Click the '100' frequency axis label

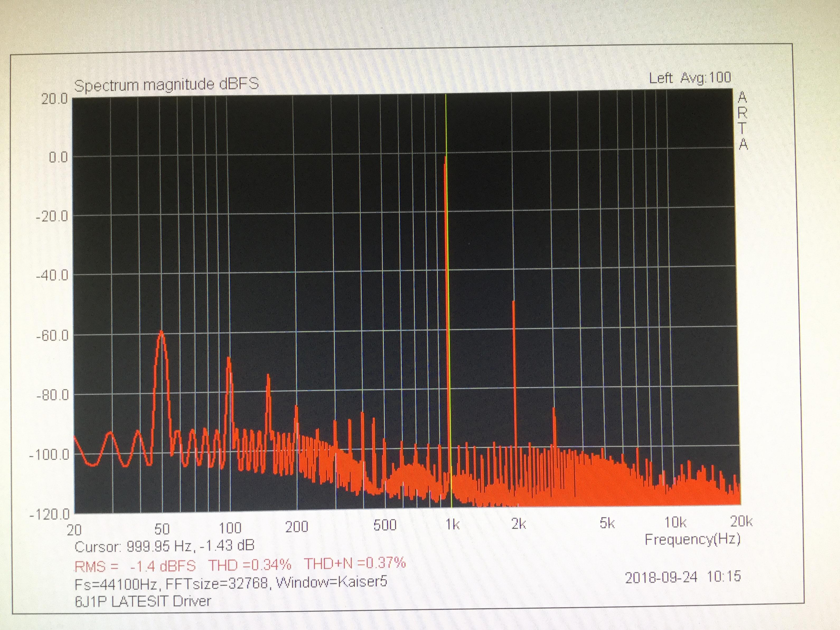(x=230, y=528)
